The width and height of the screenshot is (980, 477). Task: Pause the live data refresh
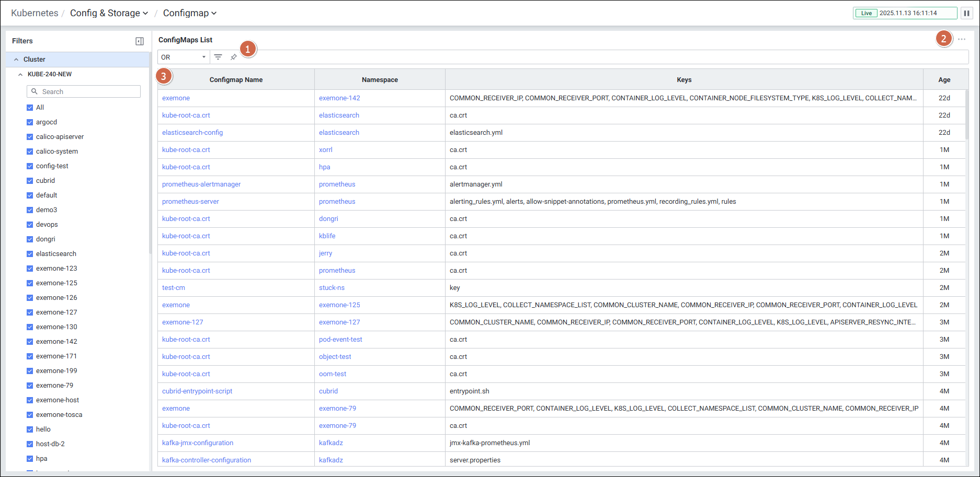click(x=966, y=13)
